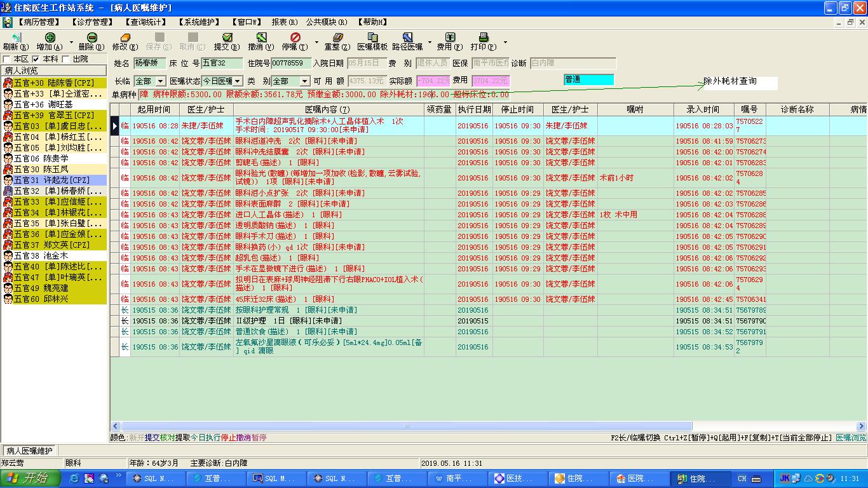Expand the 路径医嘱 dropdown arrow
Screen dimensions: 868x488
[430, 43]
